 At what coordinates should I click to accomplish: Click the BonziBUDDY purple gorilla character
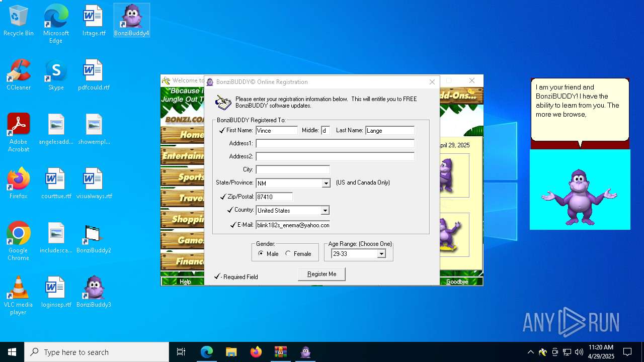pos(579,197)
